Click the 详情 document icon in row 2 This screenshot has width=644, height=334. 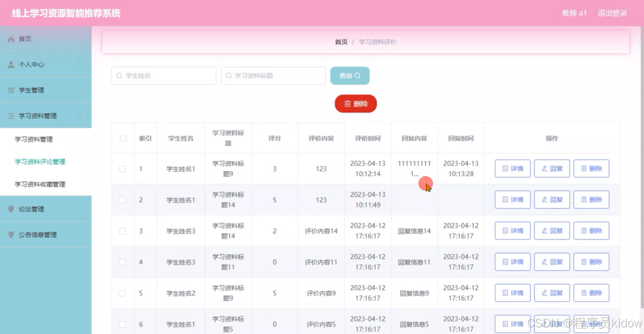coord(505,199)
